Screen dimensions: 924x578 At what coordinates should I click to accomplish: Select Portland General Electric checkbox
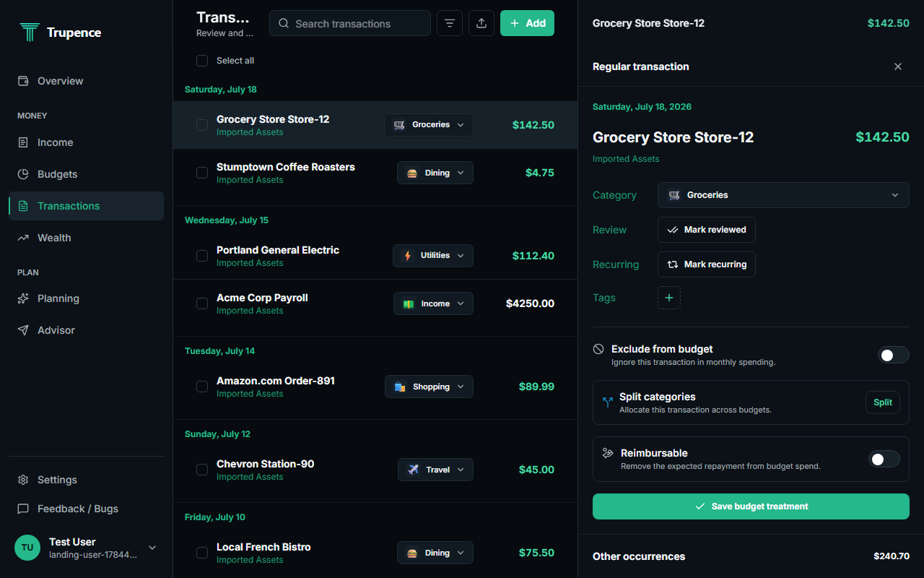(202, 256)
